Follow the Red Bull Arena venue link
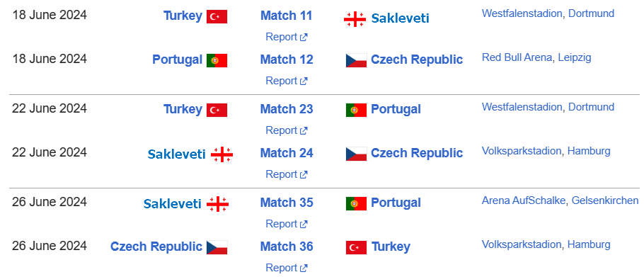Image resolution: width=644 pixels, height=277 pixels. [x=517, y=57]
